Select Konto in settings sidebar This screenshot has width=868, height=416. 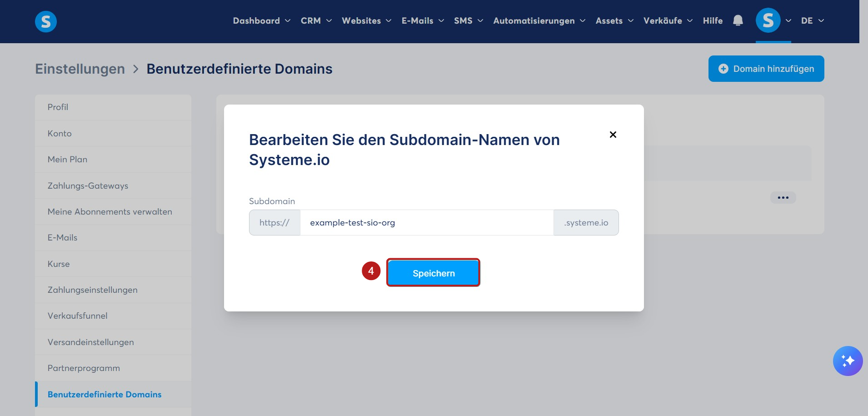coord(113,133)
